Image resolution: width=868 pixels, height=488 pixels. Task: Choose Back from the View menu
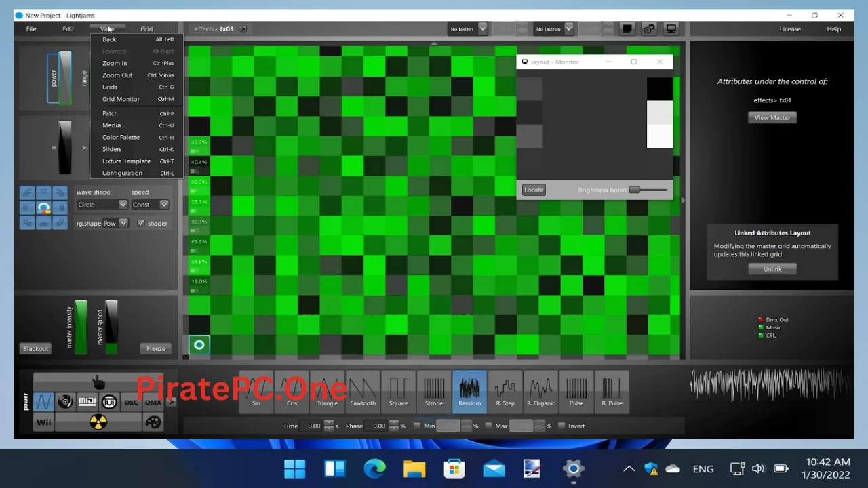[138, 39]
